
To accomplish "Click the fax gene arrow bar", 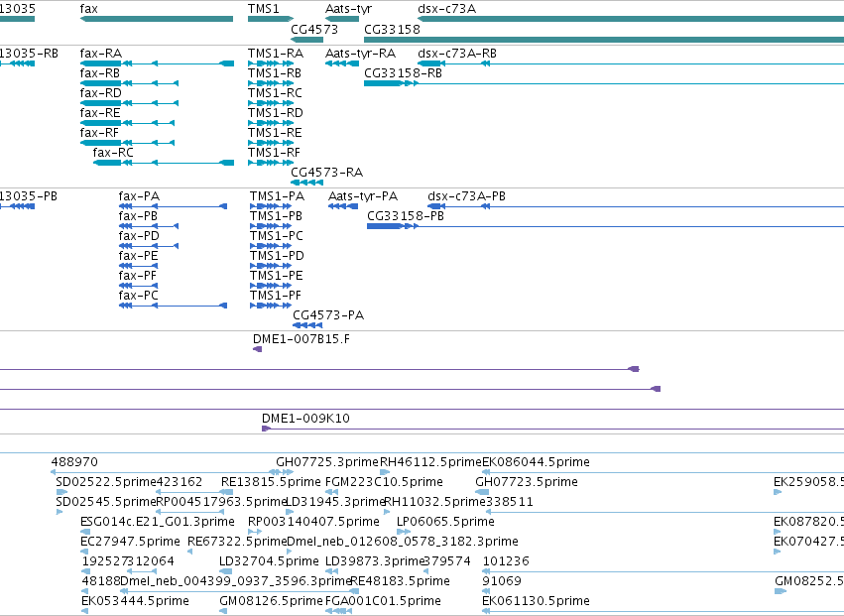I will [157, 20].
